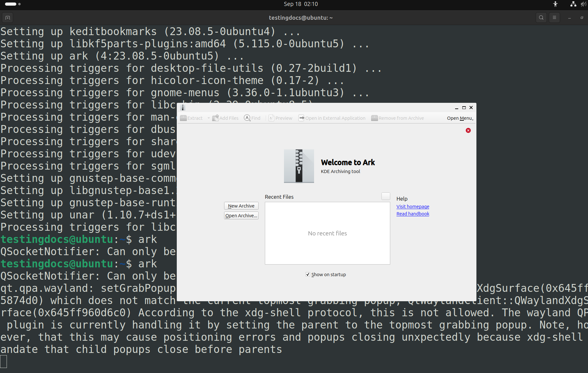Open the clock showing Sep 18 02:10
This screenshot has height=373, width=588.
click(301, 4)
